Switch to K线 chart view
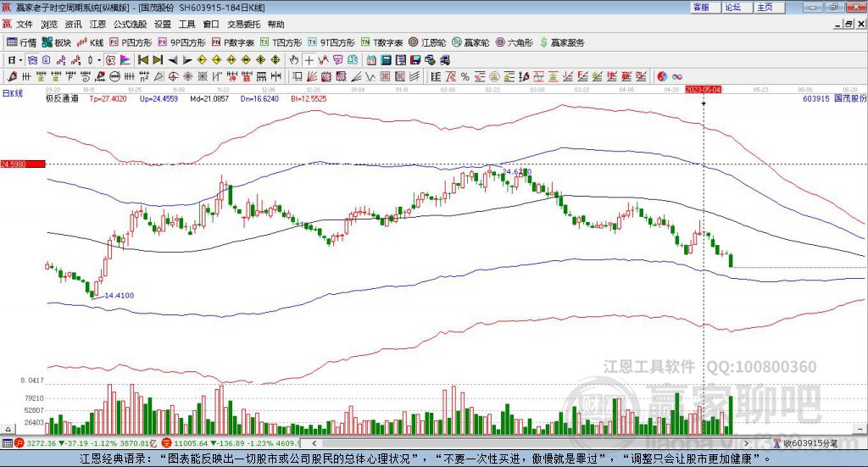 [90, 42]
